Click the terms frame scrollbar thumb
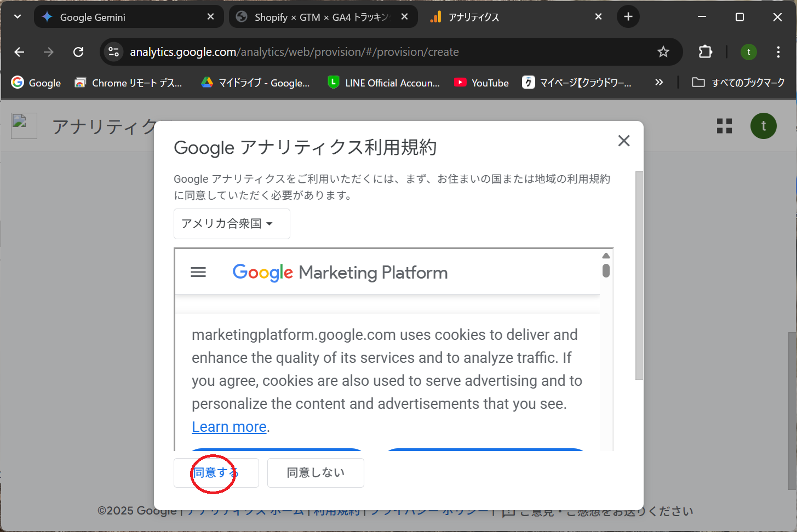The image size is (797, 532). 606,271
